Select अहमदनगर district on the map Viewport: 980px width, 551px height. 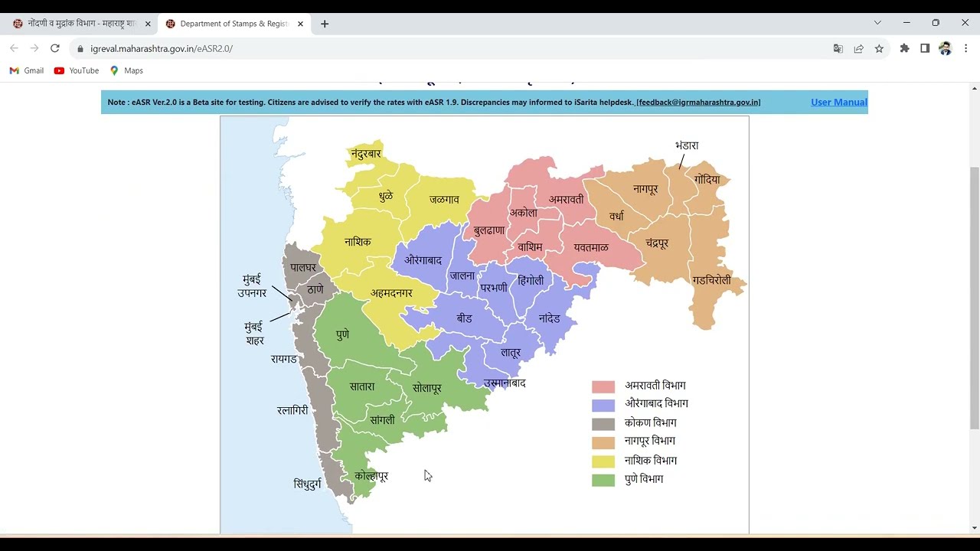pyautogui.click(x=391, y=293)
